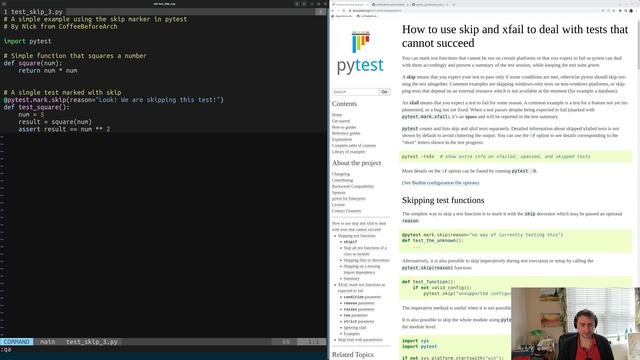Click the pytest logo in sidebar
640x360 pixels.
pyautogui.click(x=360, y=53)
